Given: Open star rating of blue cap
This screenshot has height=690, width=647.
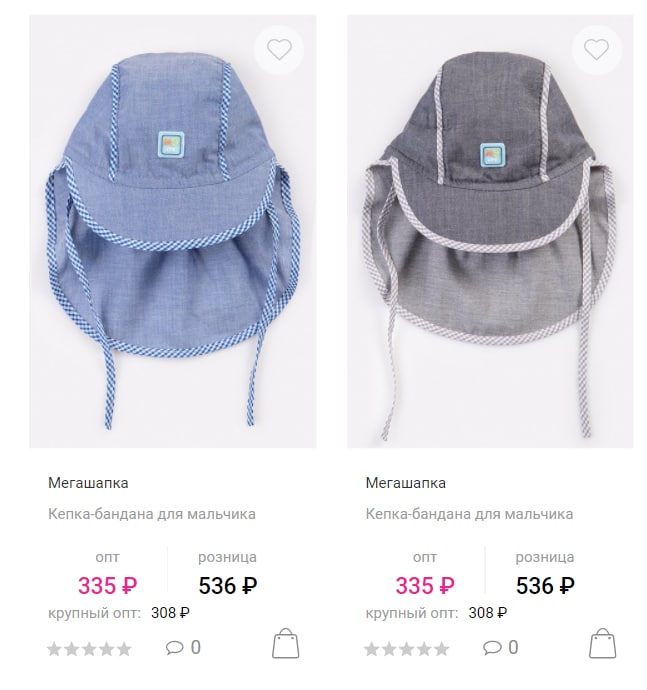Looking at the screenshot, I should tap(89, 649).
